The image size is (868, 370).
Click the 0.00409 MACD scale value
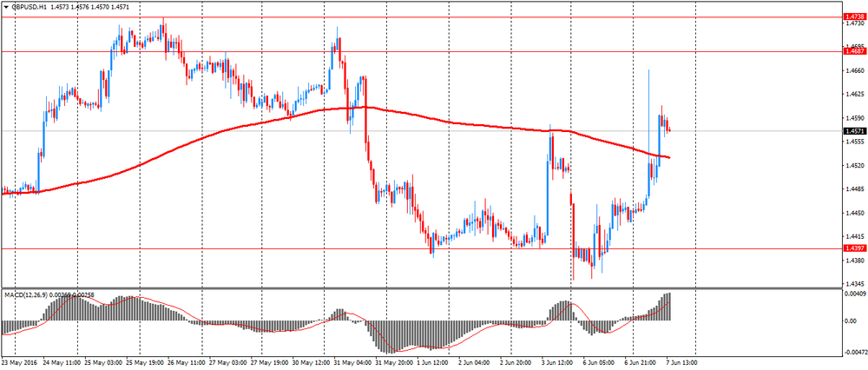point(854,294)
